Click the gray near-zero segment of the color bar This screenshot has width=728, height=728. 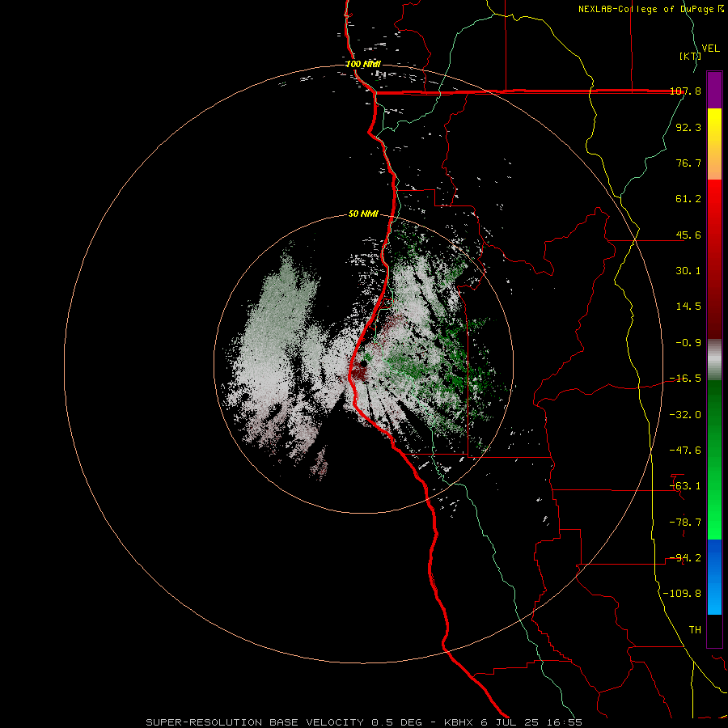(x=714, y=360)
